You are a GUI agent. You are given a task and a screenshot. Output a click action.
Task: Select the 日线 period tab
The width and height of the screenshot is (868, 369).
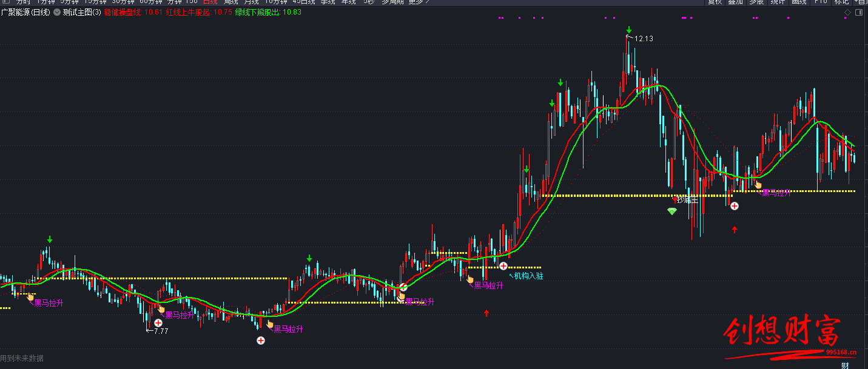pos(210,2)
